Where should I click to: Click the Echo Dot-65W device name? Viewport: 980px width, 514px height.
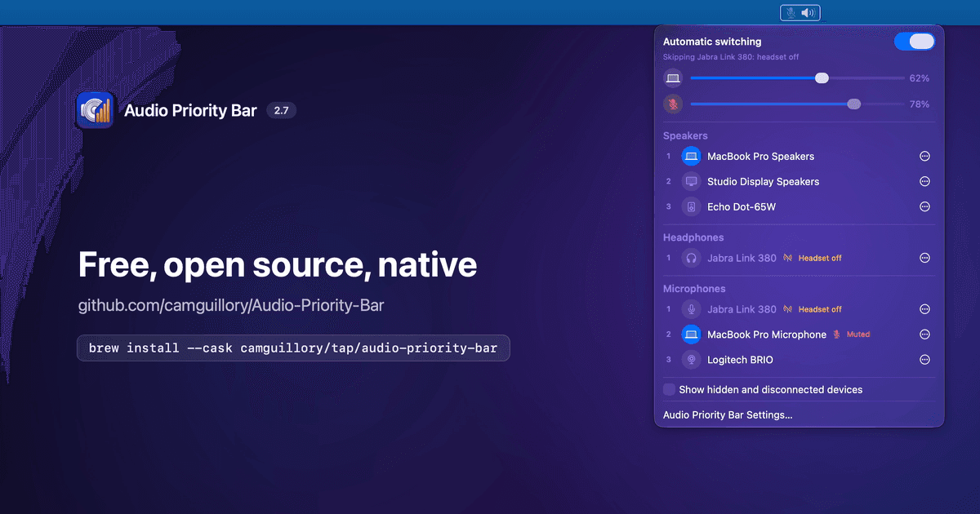742,207
